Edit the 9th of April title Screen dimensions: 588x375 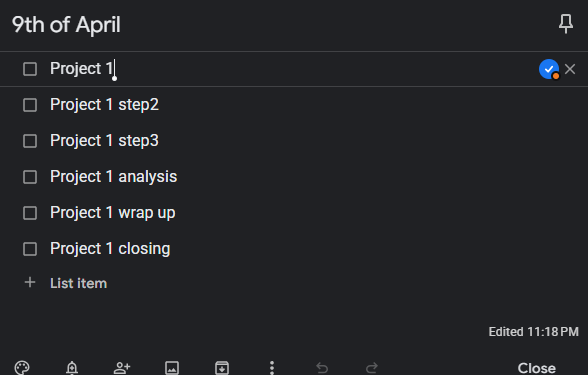pos(66,25)
